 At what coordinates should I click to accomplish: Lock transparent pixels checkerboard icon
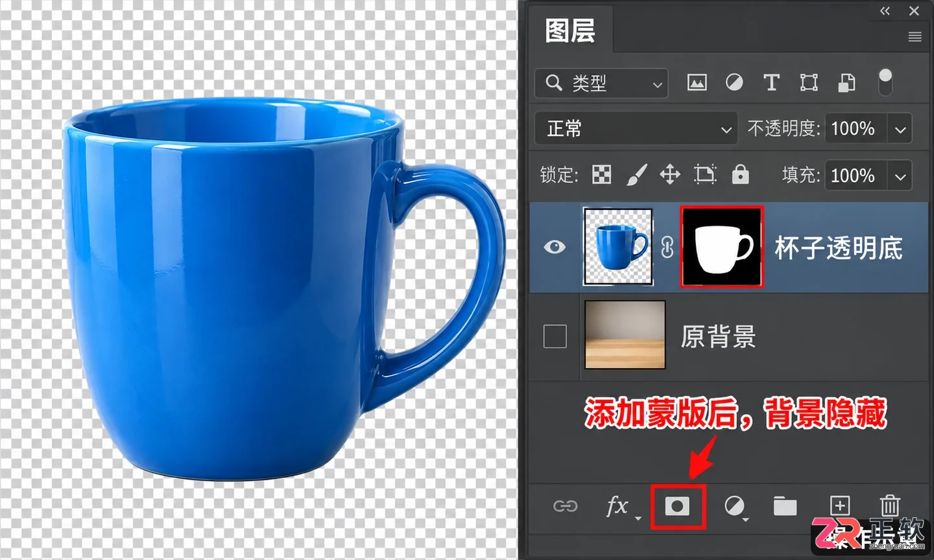(x=601, y=174)
